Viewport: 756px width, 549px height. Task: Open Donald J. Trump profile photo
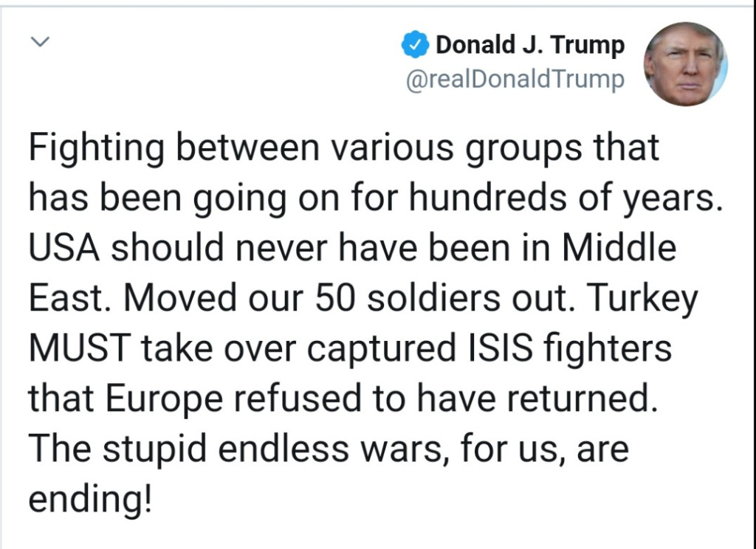pyautogui.click(x=685, y=63)
